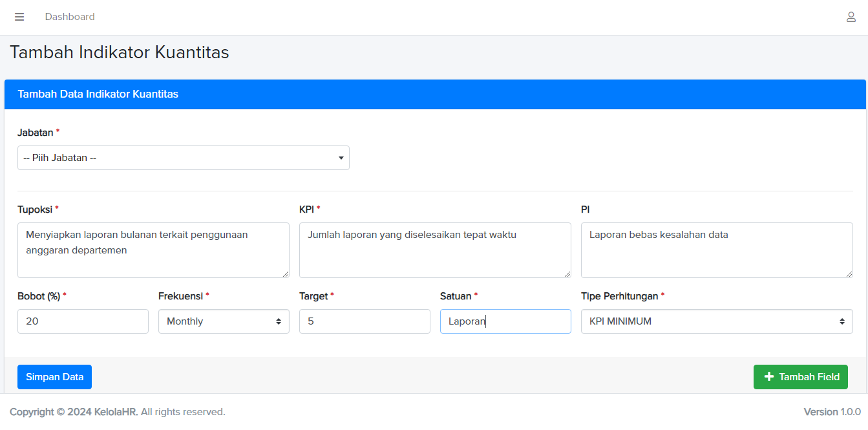Click the Tupoksi textarea resize handle

click(285, 274)
